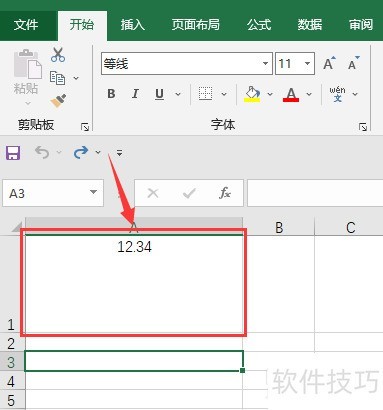383x410 pixels.
Task: Select row 5 header
Action: click(x=12, y=400)
